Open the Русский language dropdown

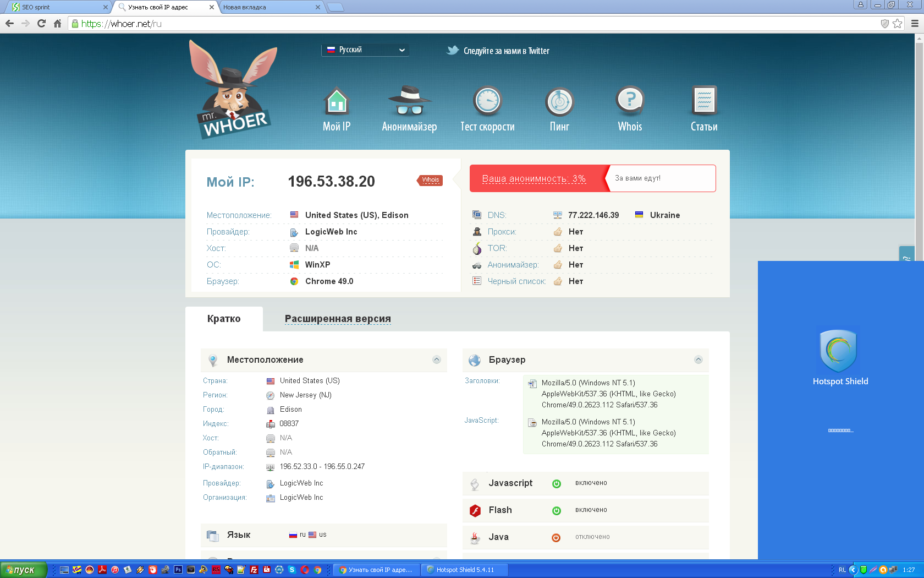pos(365,50)
